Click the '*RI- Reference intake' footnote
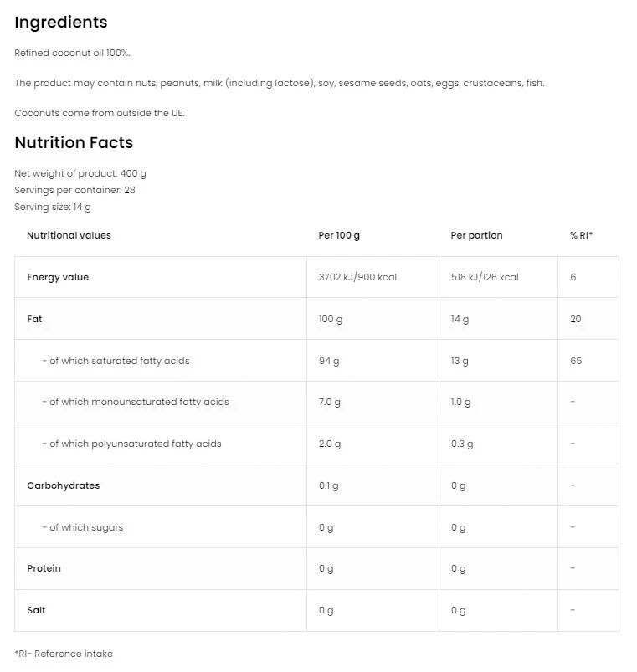The height and width of the screenshot is (672, 637). click(x=64, y=654)
